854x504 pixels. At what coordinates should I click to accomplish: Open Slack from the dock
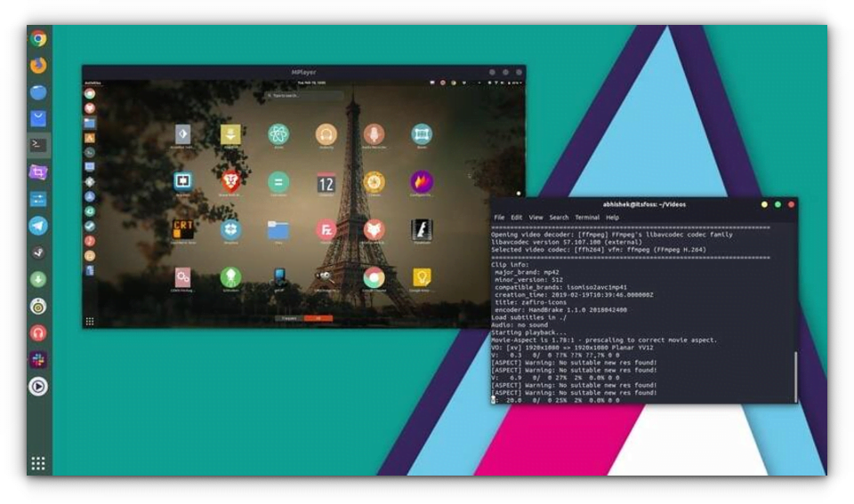click(38, 360)
